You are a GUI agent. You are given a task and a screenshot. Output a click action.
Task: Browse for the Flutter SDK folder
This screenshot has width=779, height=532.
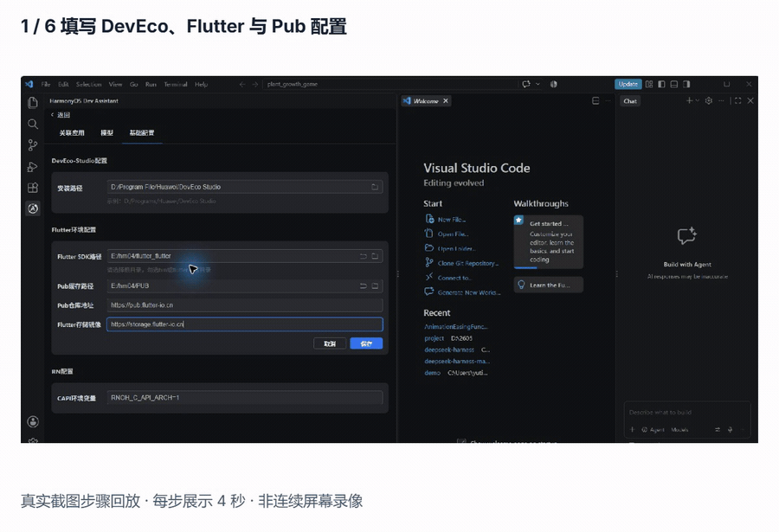375,256
